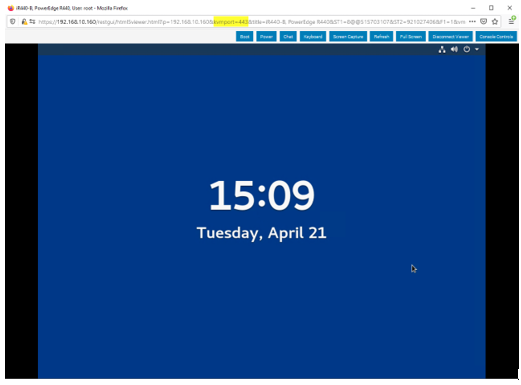Open the Chat button
Screen dimensions: 521x385
tap(288, 36)
